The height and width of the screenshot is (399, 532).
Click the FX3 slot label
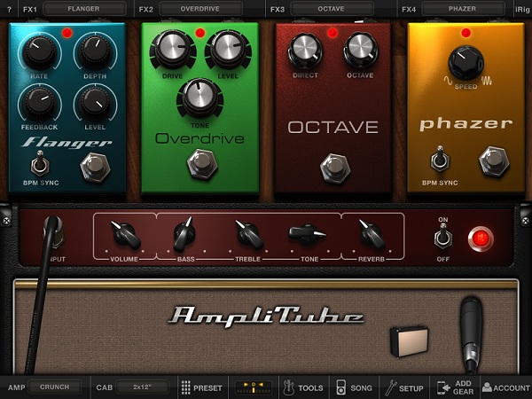coord(278,9)
